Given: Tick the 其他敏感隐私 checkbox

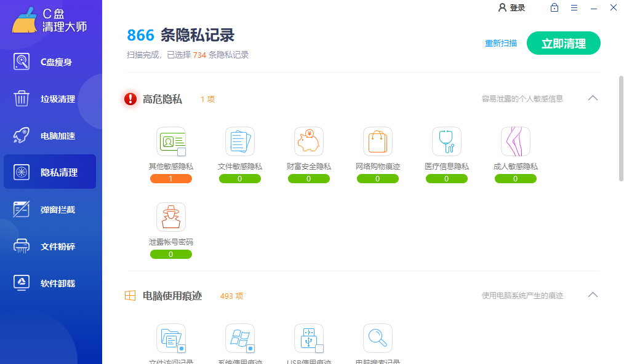Looking at the screenshot, I should click(182, 152).
